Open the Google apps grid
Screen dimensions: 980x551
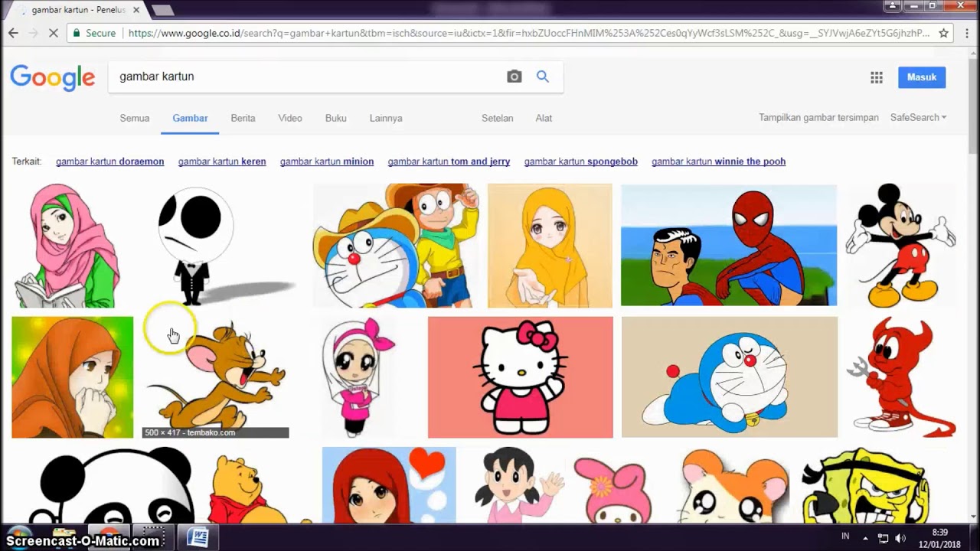click(877, 77)
